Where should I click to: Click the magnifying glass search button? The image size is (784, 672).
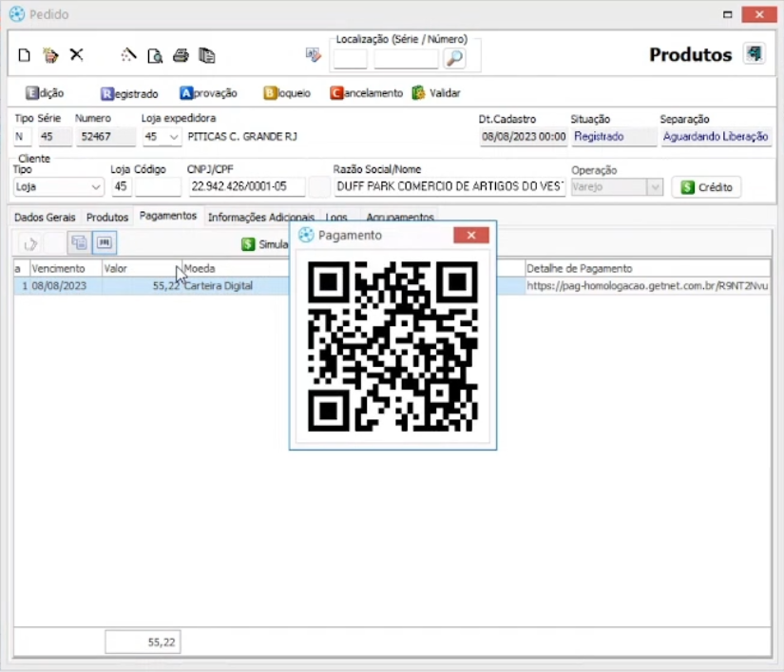(x=454, y=59)
